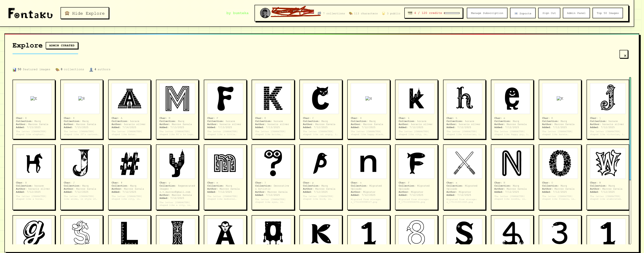Select the snake number 3 thumbnail

tap(560, 232)
